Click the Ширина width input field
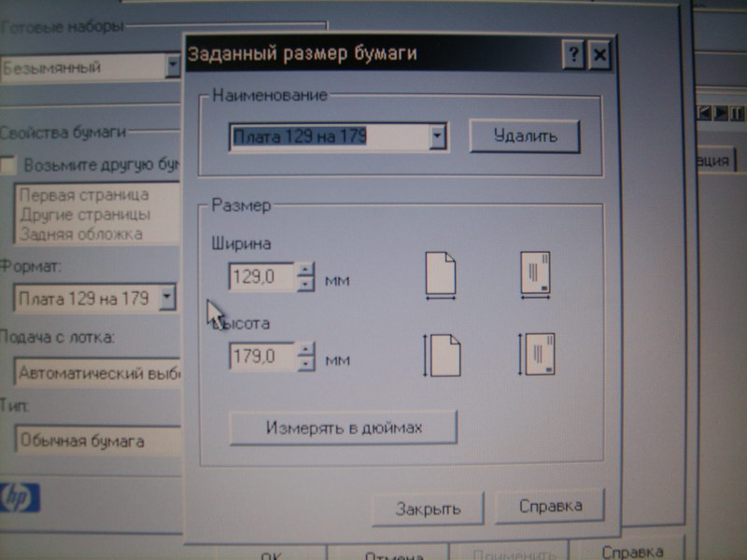 (x=261, y=277)
